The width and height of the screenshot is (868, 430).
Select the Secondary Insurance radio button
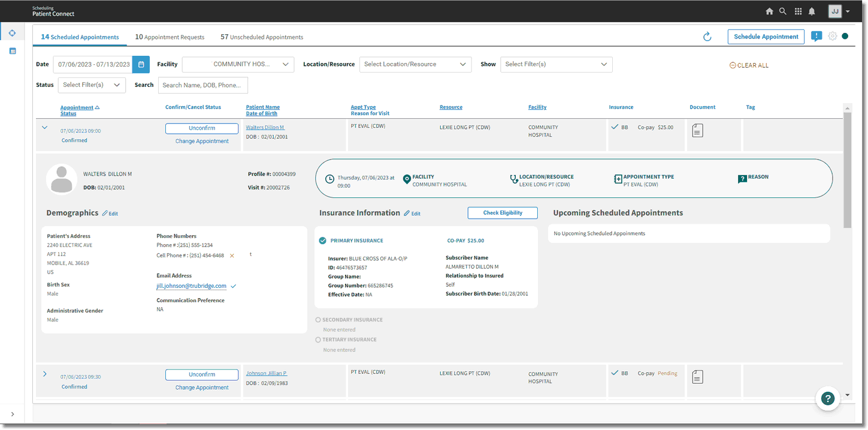click(x=318, y=320)
